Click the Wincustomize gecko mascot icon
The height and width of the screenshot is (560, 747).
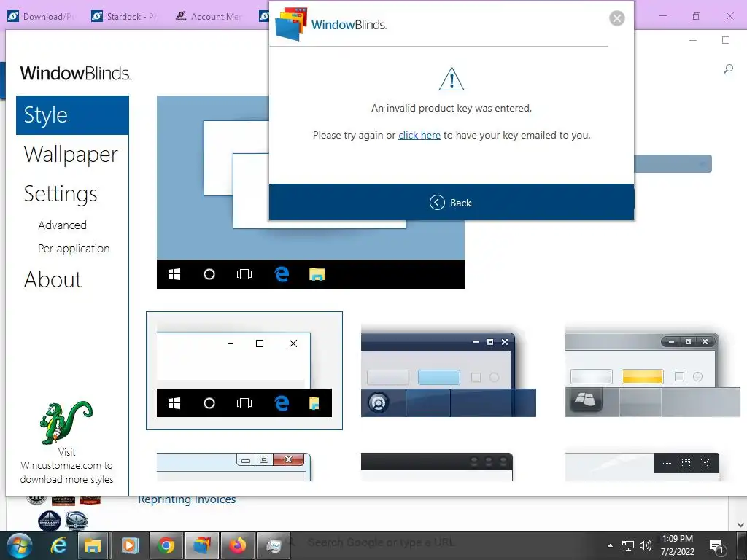click(x=66, y=422)
